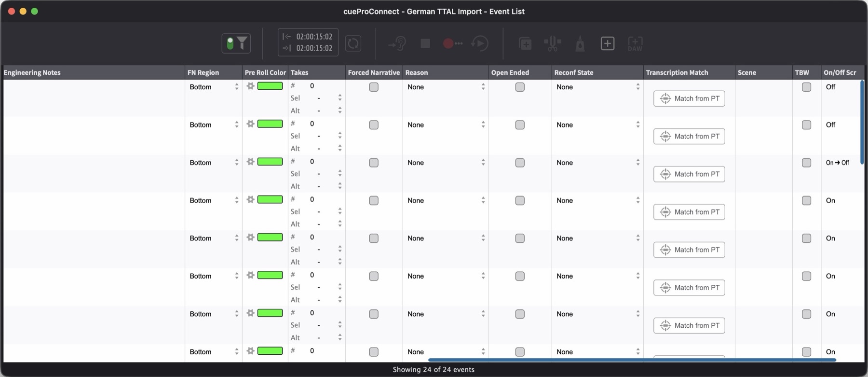Toggle the event filter switch in toolbar

click(236, 43)
